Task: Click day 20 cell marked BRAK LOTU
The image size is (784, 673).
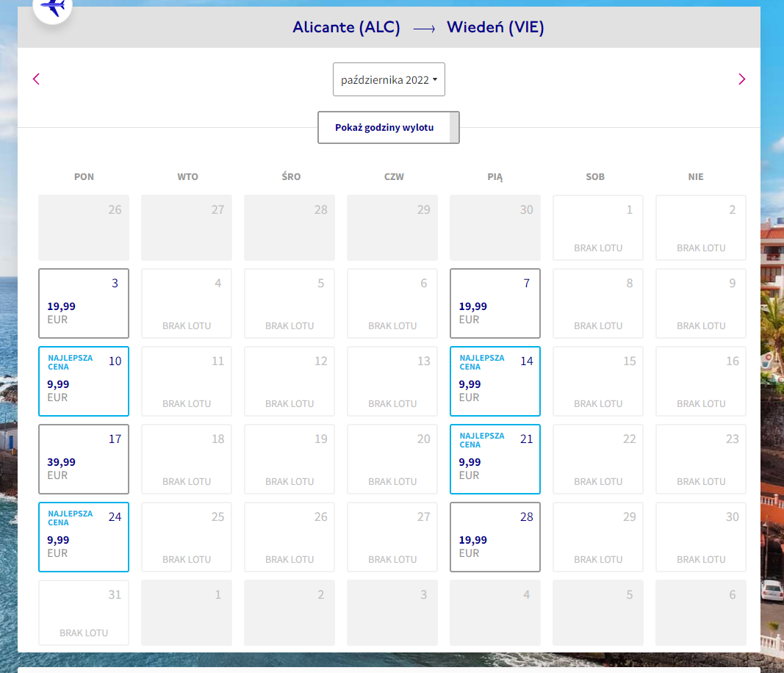Action: point(392,459)
